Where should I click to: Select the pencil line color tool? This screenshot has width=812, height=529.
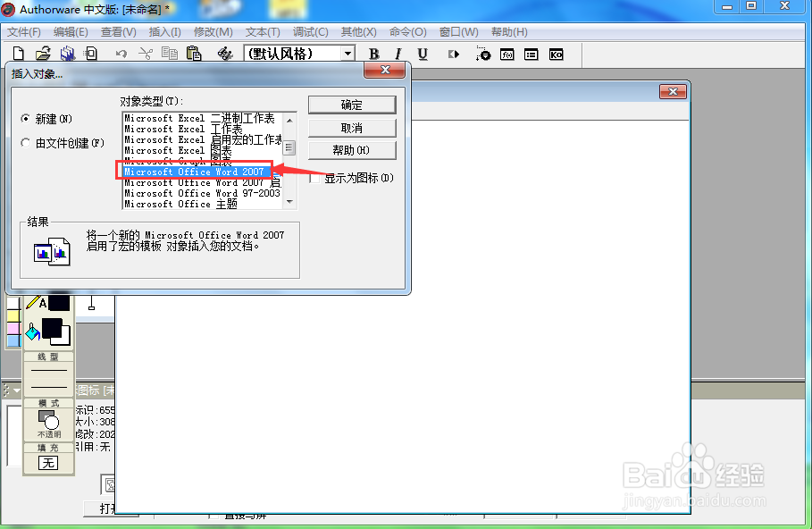34,303
